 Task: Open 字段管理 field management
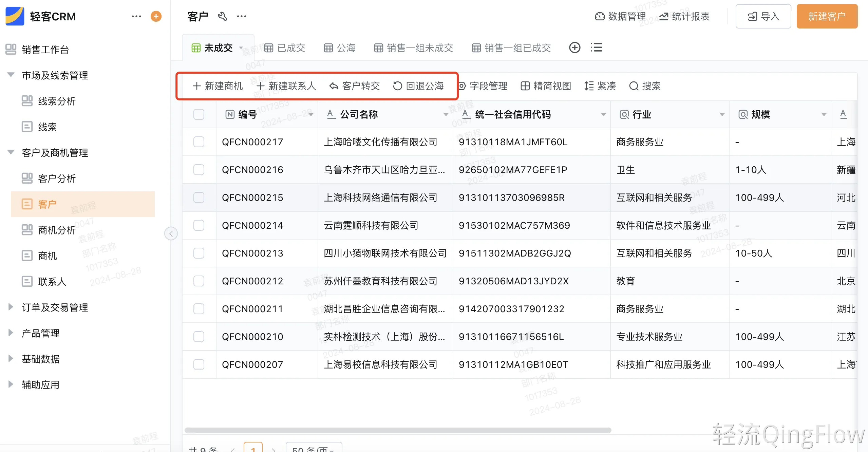click(x=483, y=86)
